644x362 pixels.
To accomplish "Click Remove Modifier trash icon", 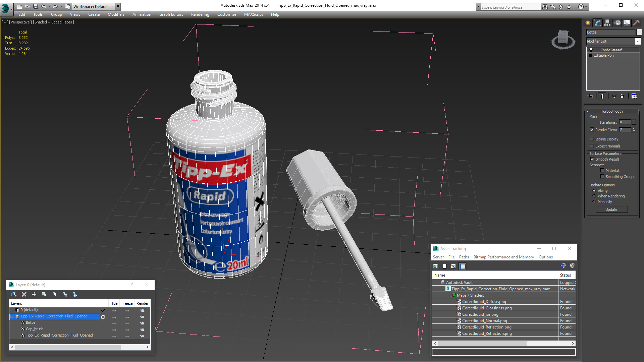I will click(x=622, y=96).
